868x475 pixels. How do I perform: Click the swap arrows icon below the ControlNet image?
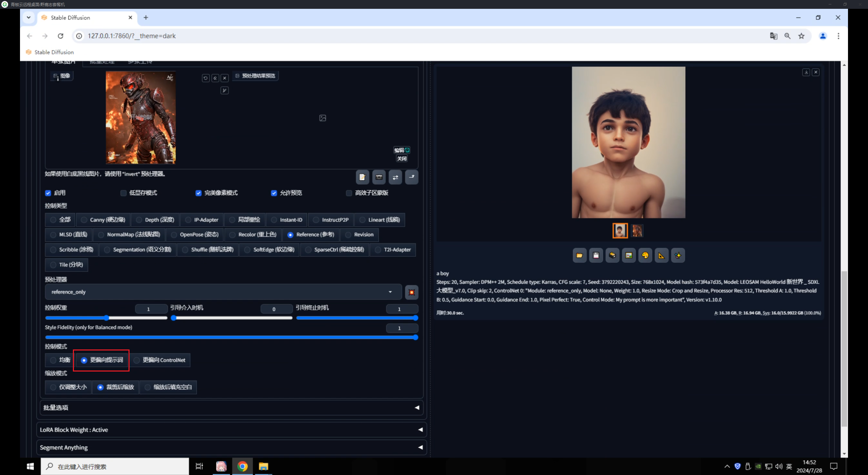395,177
